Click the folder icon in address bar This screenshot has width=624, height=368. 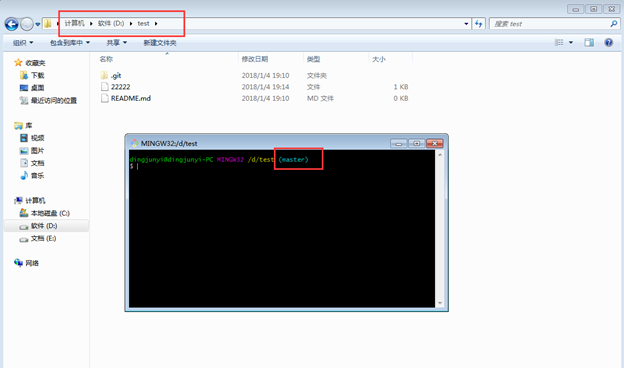[x=48, y=23]
